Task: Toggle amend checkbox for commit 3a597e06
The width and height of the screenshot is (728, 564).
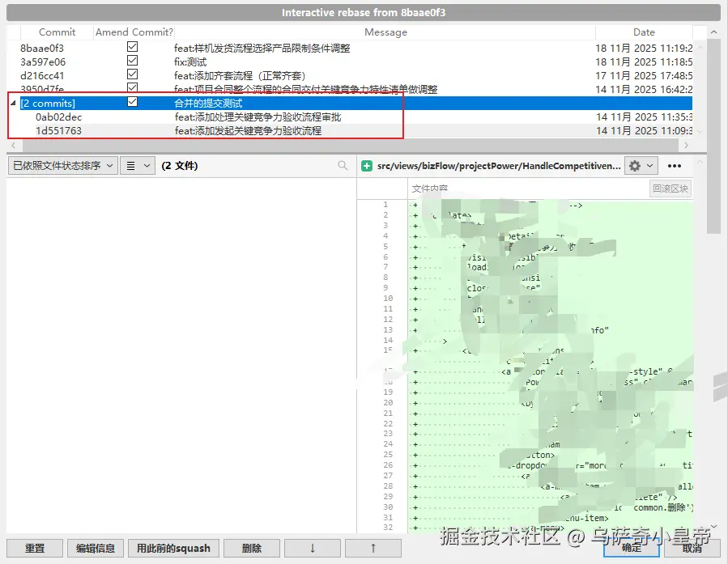Action: tap(133, 61)
